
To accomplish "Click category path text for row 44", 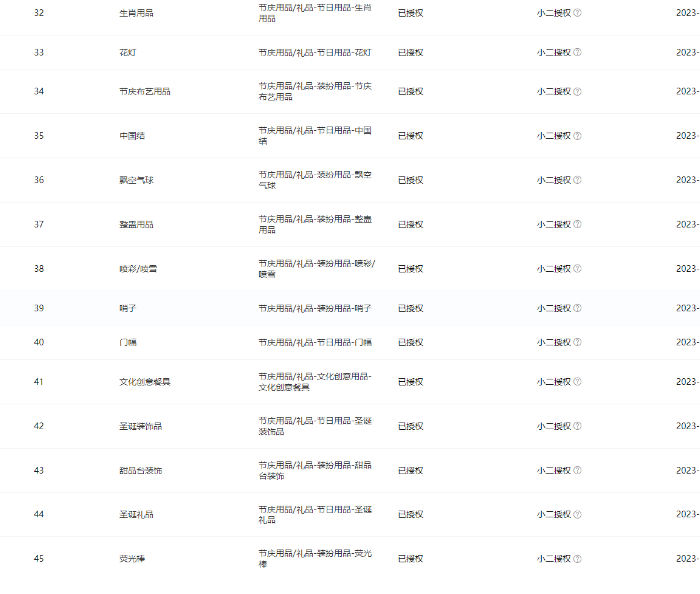I will click(x=315, y=515).
